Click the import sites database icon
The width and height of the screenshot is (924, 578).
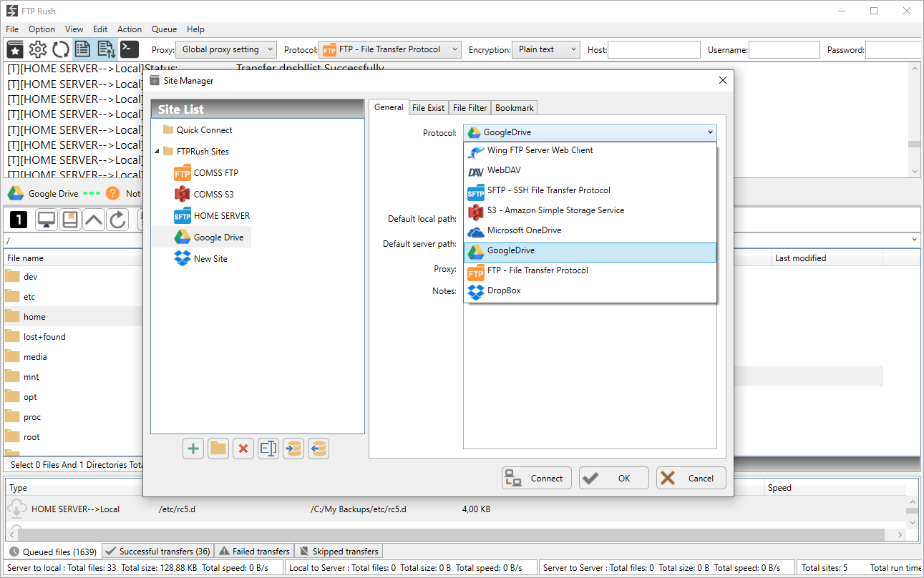[x=293, y=449]
